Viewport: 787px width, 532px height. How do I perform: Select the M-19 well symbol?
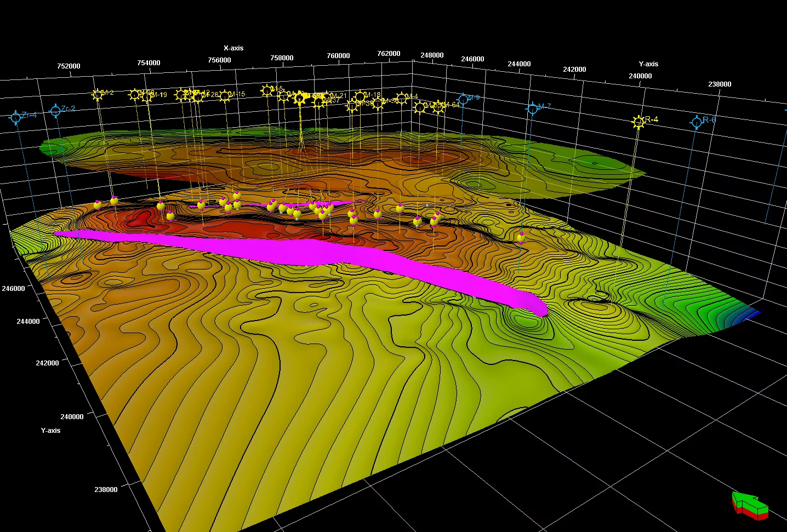[x=146, y=96]
